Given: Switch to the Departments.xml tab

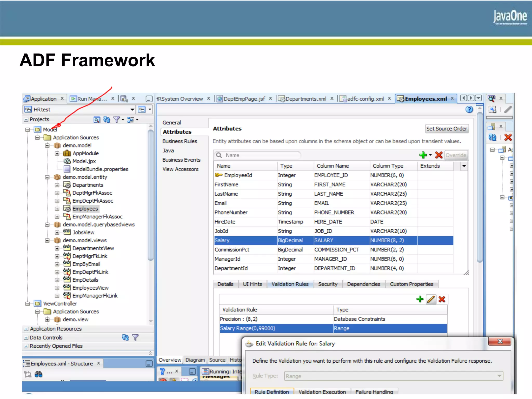Looking at the screenshot, I should [x=306, y=99].
